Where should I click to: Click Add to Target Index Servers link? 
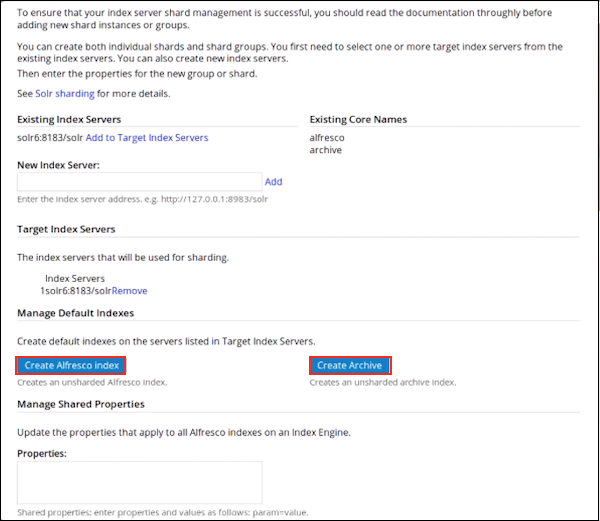point(147,137)
